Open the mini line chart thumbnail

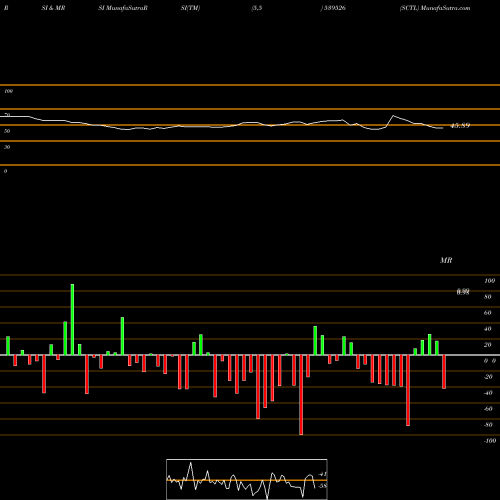click(x=247, y=479)
